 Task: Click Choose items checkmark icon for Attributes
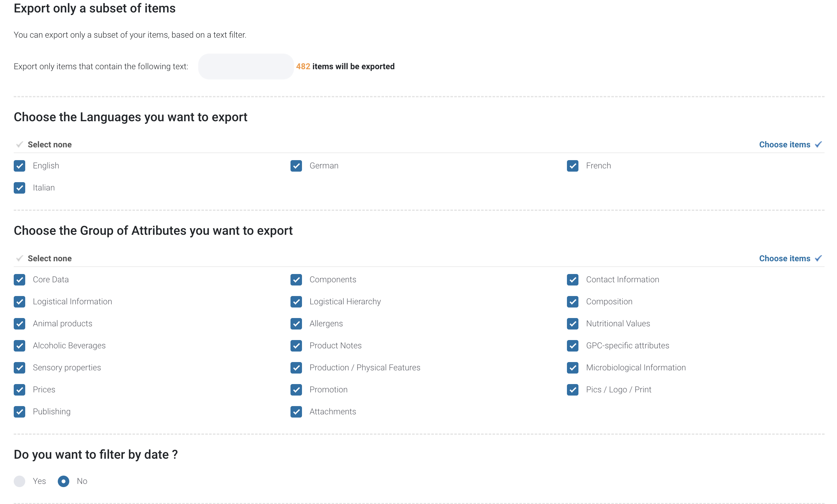[818, 258]
